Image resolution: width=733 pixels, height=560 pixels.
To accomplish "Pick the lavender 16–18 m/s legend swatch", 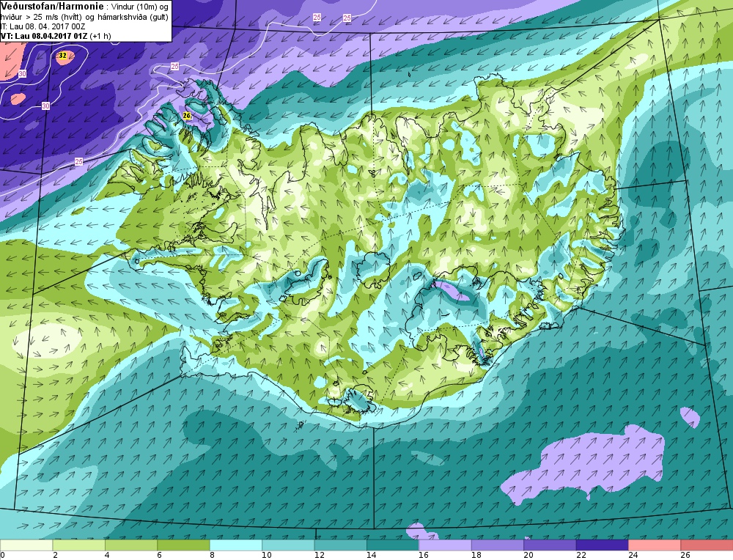I will point(446,545).
